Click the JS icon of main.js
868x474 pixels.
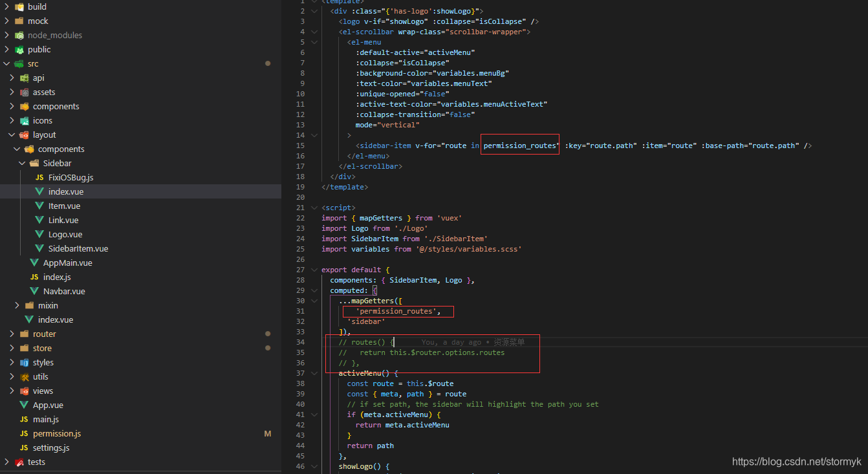(x=24, y=419)
